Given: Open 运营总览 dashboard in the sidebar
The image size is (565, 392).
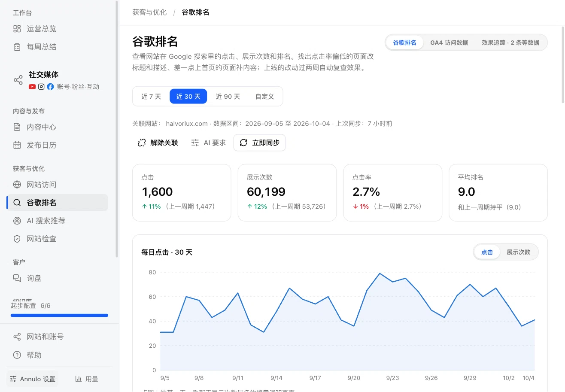Looking at the screenshot, I should pos(57,29).
